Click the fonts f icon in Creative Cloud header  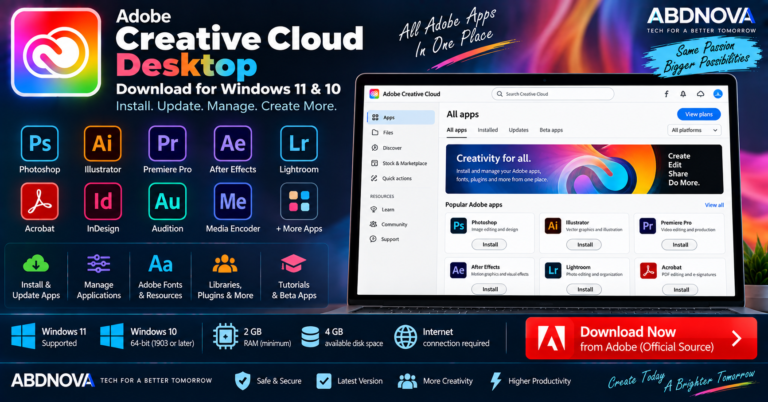tap(666, 94)
